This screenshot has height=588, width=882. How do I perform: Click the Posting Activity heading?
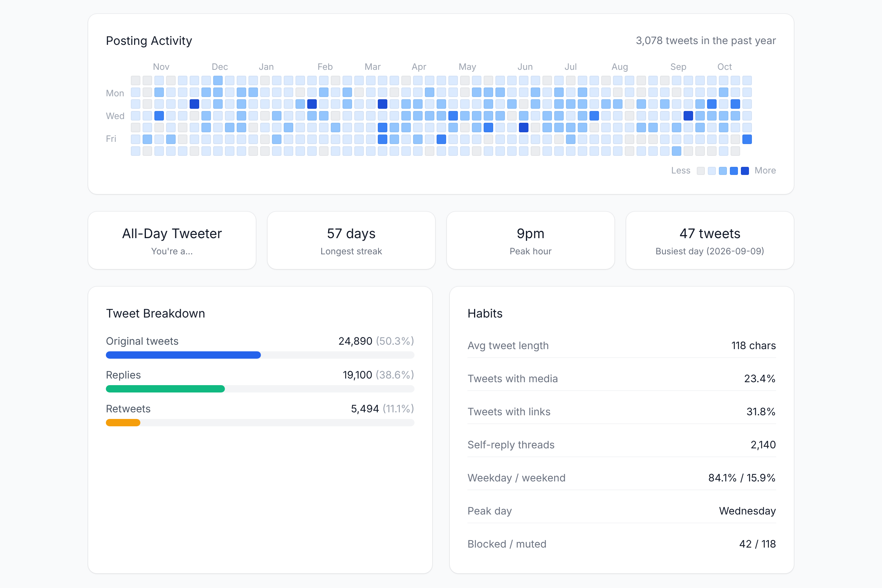point(149,40)
